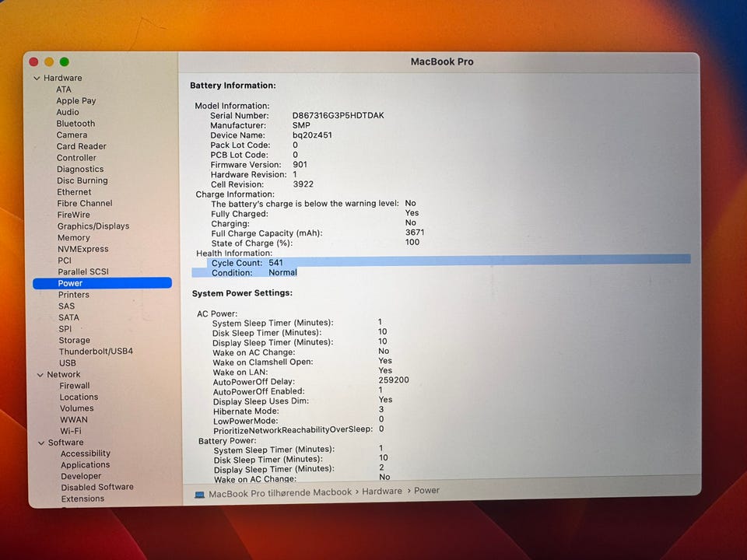Select Fibre Channel in the sidebar

(x=85, y=203)
